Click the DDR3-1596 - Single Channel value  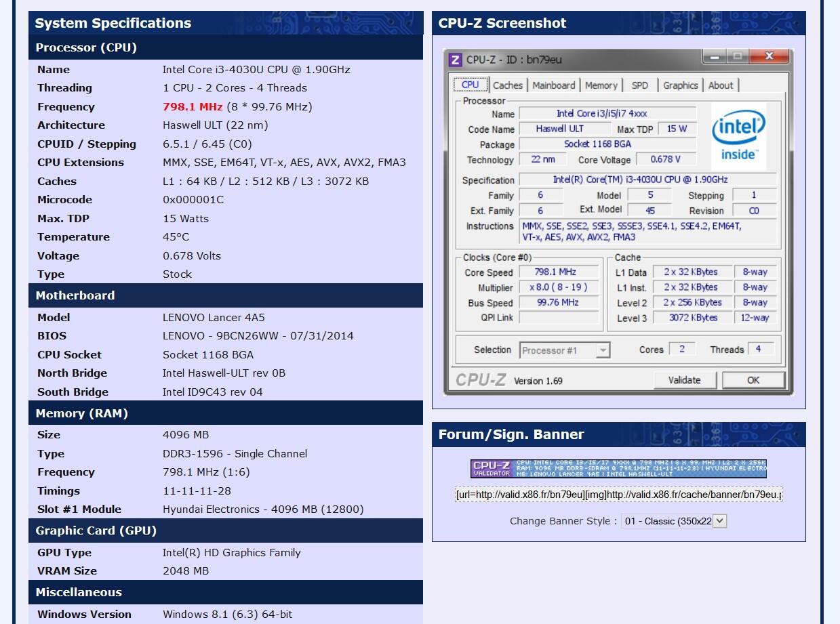pyautogui.click(x=235, y=454)
